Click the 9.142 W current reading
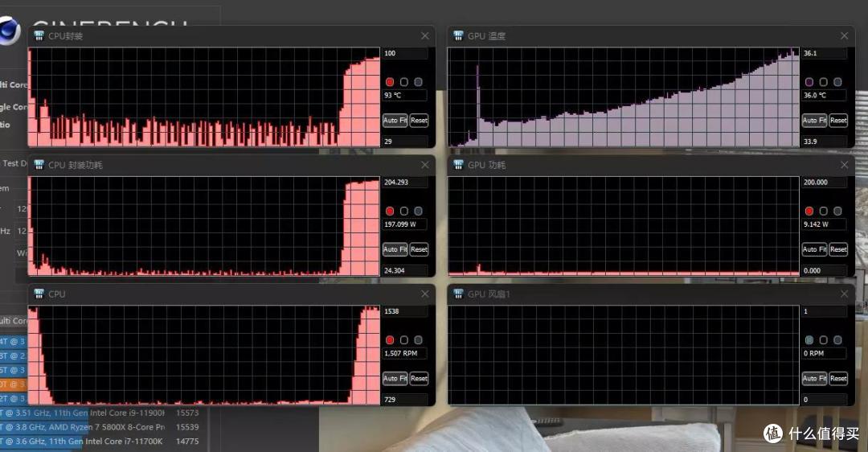The image size is (868, 452). [x=825, y=224]
